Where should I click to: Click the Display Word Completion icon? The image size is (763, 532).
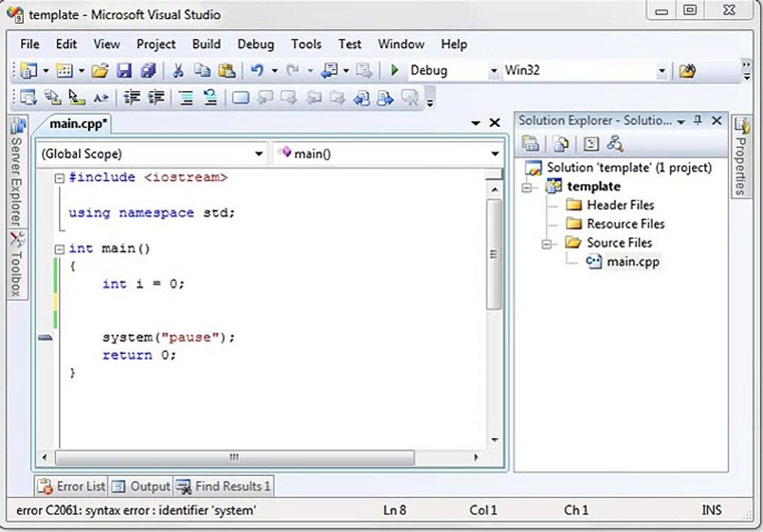[x=101, y=98]
